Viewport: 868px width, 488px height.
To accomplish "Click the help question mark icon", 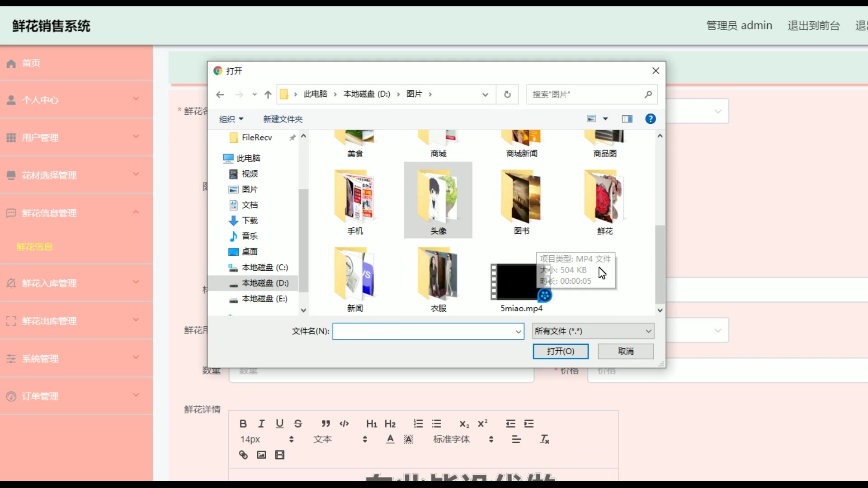I will point(650,119).
